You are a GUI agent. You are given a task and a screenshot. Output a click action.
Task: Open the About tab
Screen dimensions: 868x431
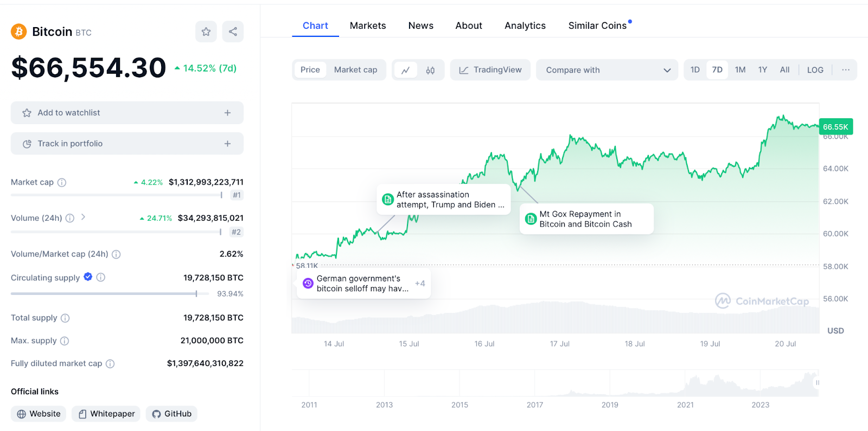tap(469, 25)
